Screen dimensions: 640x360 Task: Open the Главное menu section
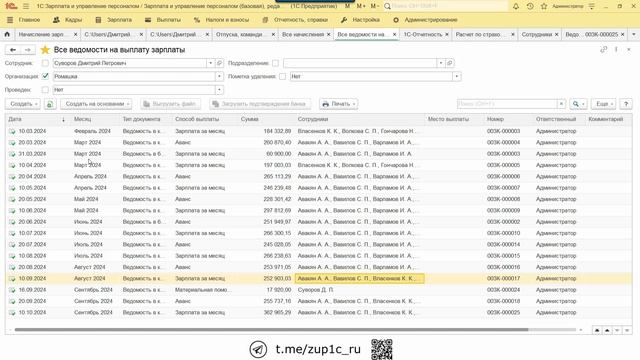tap(24, 20)
